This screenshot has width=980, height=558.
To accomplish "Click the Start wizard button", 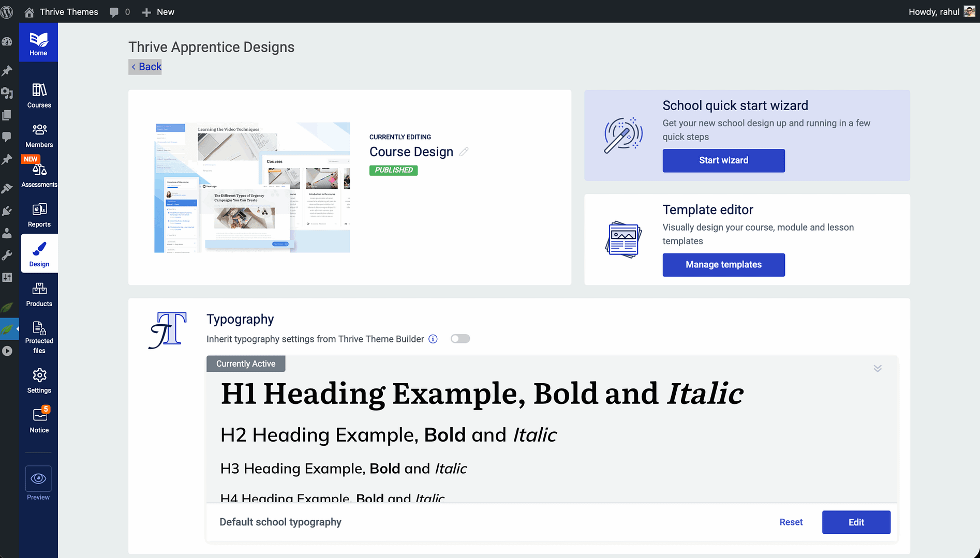I will click(x=723, y=160).
